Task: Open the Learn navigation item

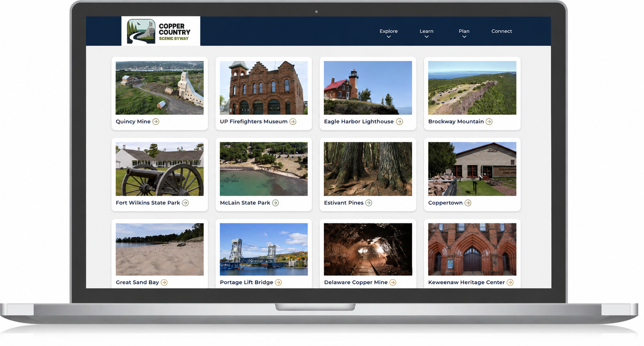Action: pyautogui.click(x=426, y=31)
